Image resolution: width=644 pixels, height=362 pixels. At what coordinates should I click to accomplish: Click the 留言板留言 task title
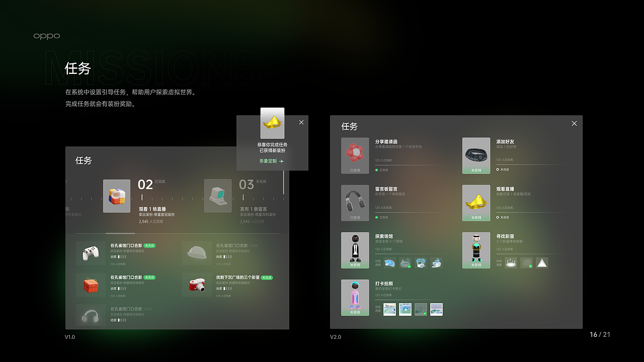click(386, 189)
